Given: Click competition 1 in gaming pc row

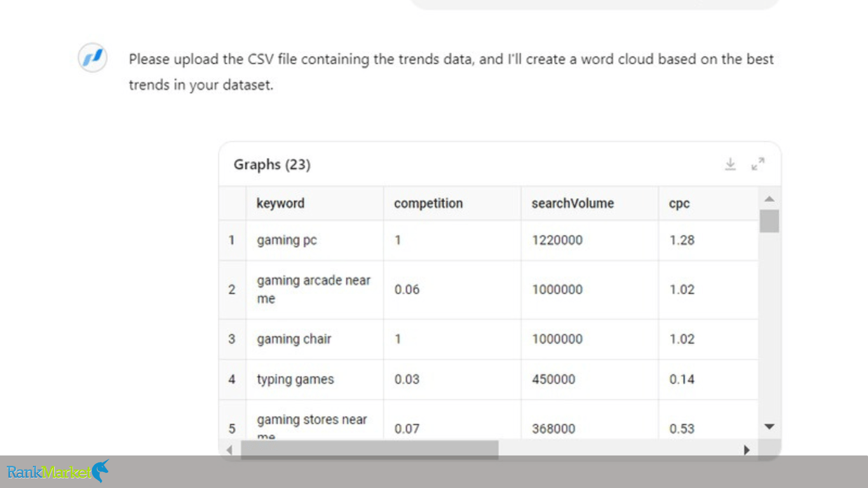Looking at the screenshot, I should (x=452, y=240).
